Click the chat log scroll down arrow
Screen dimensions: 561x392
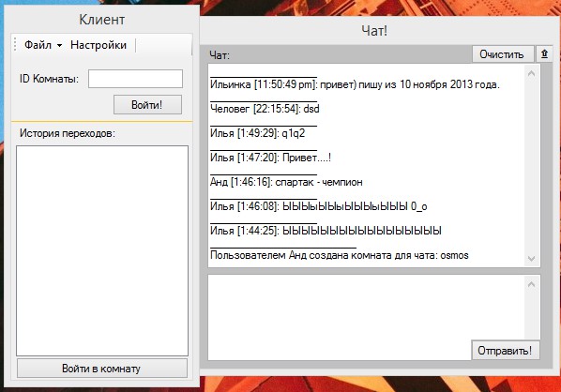click(x=531, y=258)
